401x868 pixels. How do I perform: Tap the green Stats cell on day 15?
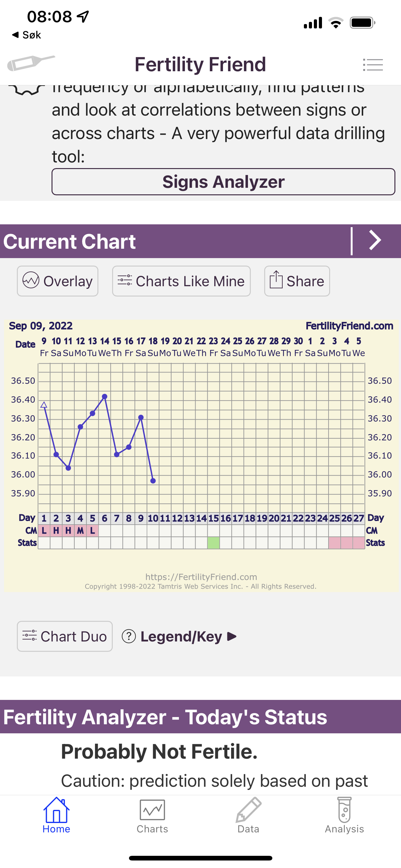coord(214,543)
